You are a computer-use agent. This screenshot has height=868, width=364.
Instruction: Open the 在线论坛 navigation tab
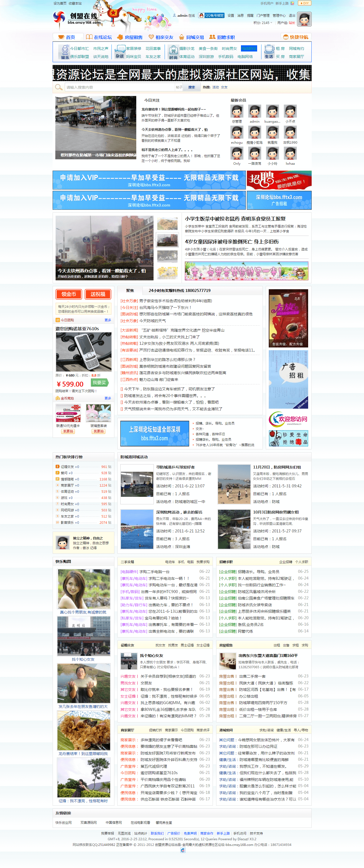(99, 37)
